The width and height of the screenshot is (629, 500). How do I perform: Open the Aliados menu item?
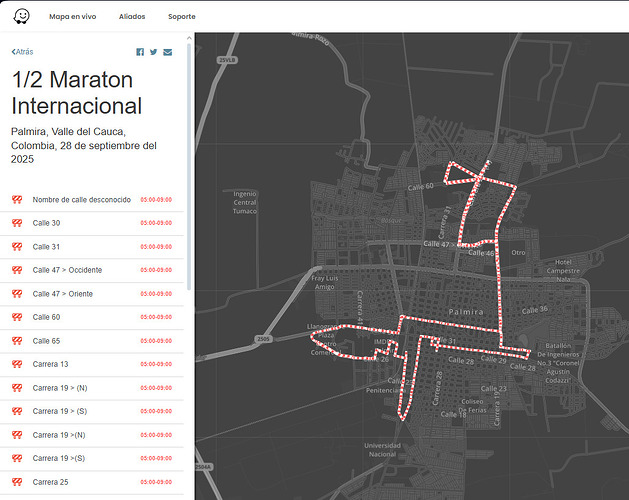[x=131, y=17]
